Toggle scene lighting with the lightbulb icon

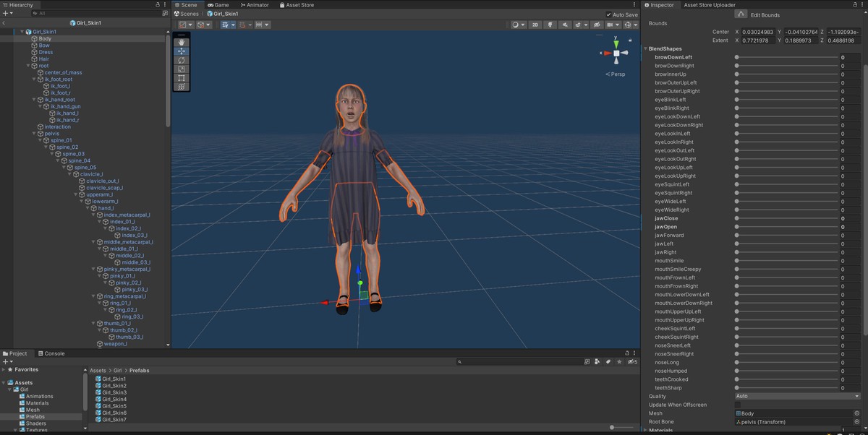click(x=550, y=25)
